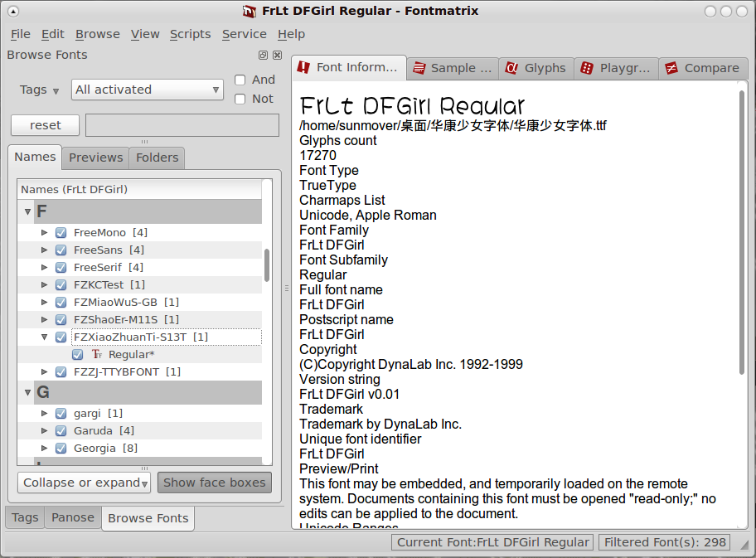
Task: Expand the FreeSans font family
Action: (45, 250)
